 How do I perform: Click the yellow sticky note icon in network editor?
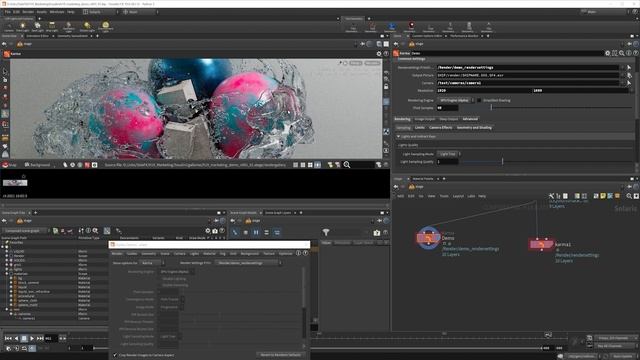(x=603, y=196)
